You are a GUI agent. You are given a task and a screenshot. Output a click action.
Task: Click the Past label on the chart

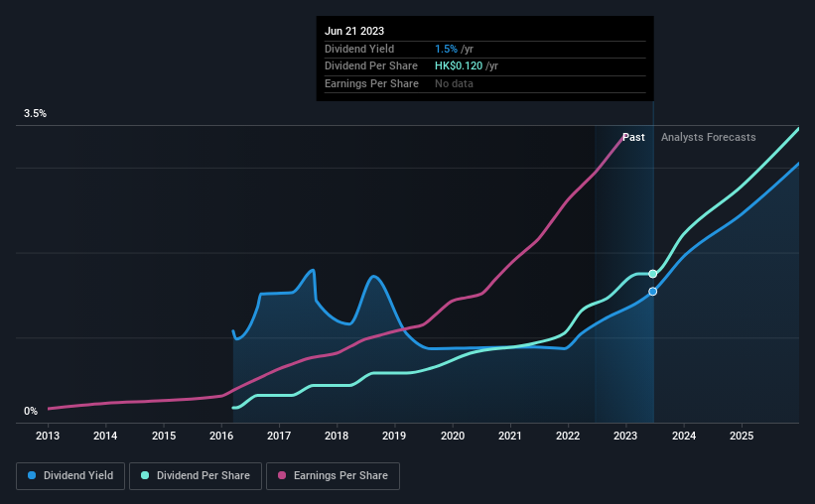pos(633,137)
